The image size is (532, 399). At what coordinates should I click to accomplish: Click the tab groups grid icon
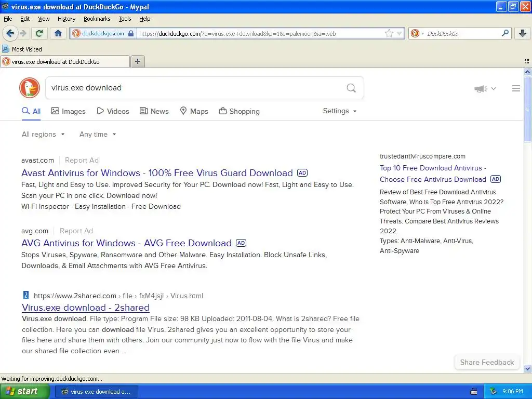pos(527,61)
